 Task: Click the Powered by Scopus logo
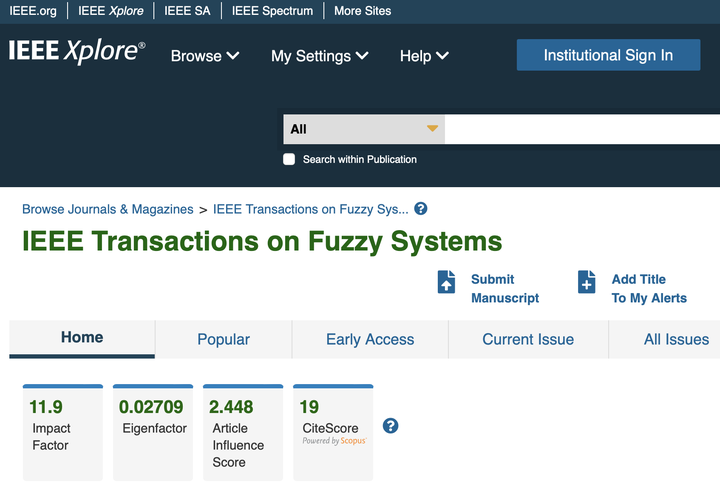click(335, 441)
